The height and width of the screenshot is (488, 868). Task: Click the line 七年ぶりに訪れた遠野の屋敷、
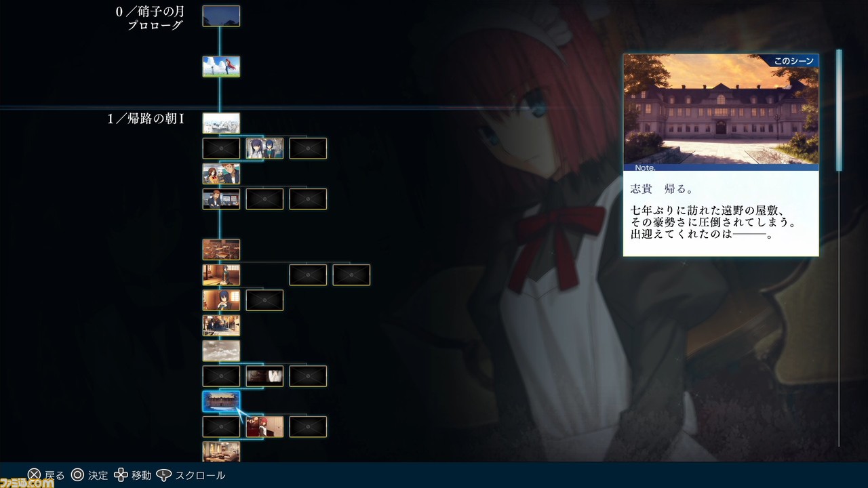pos(707,210)
